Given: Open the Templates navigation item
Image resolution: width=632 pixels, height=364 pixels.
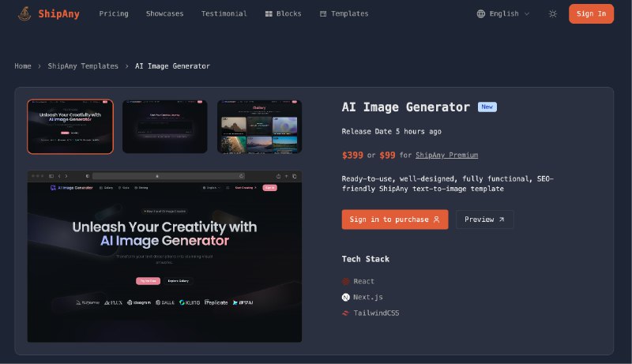Looking at the screenshot, I should pos(344,13).
